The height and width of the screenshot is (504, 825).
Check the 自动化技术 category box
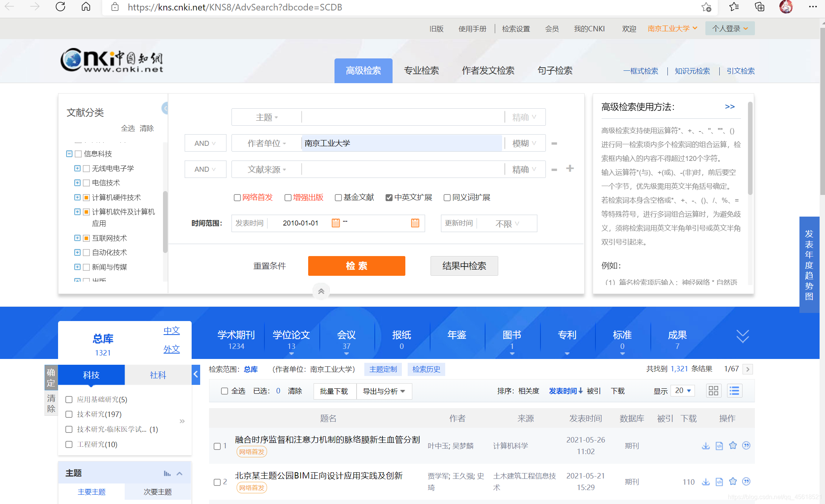click(x=86, y=253)
